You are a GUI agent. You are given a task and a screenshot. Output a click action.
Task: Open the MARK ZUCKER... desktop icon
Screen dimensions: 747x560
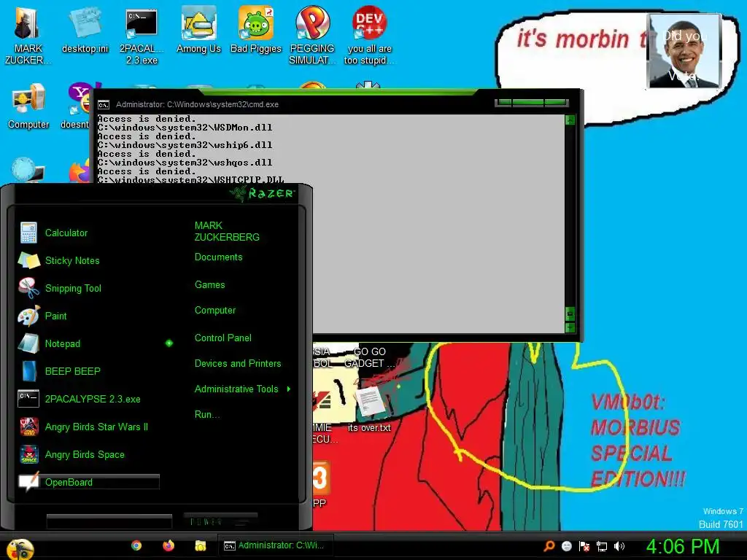pos(27,35)
